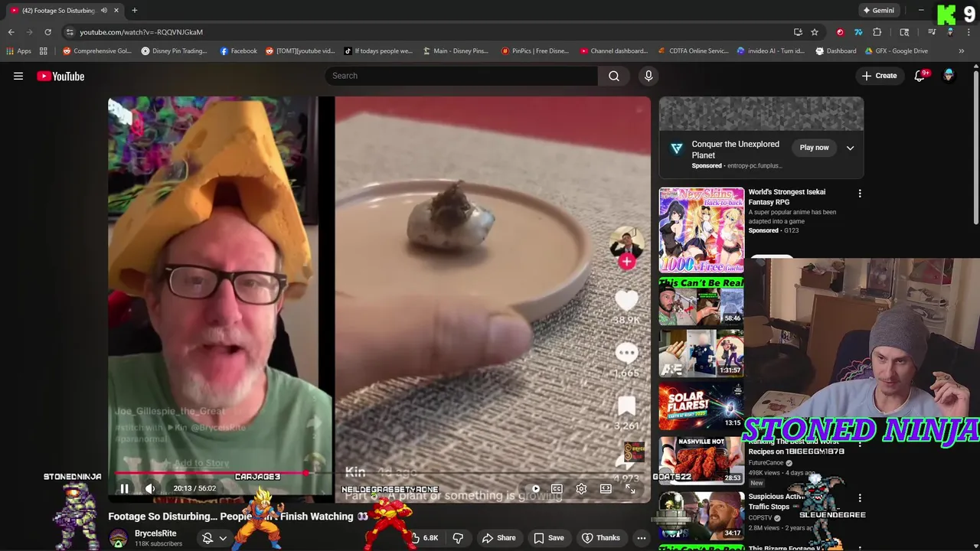Screen dimensions: 980x551
Task: Click the scrubber handle on the progress bar
Action: click(x=306, y=473)
